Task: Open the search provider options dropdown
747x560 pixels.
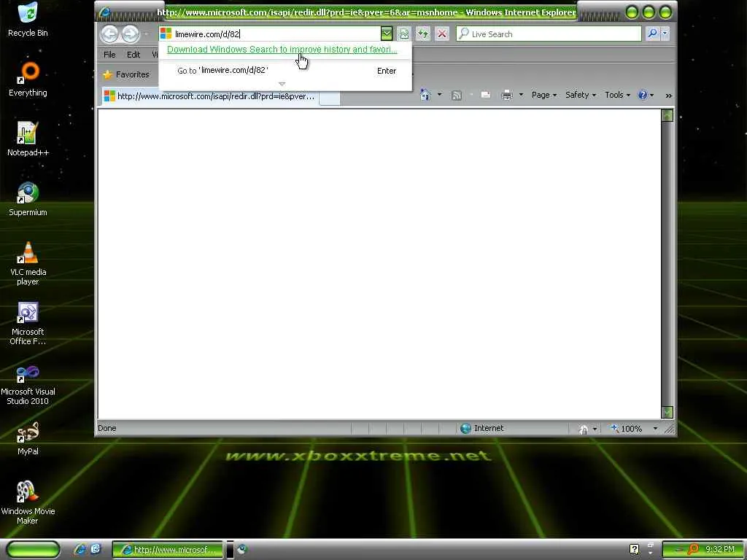Action: tap(665, 34)
